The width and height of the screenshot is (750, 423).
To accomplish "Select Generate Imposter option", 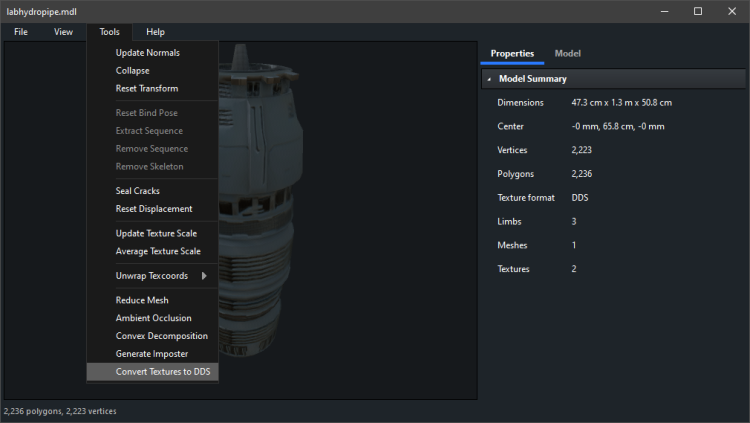I will tap(151, 354).
